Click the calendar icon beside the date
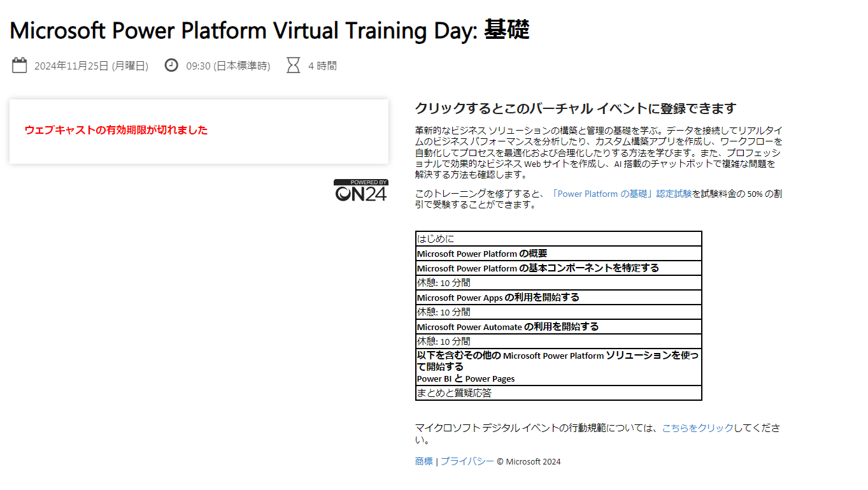868x490 pixels. 19,65
